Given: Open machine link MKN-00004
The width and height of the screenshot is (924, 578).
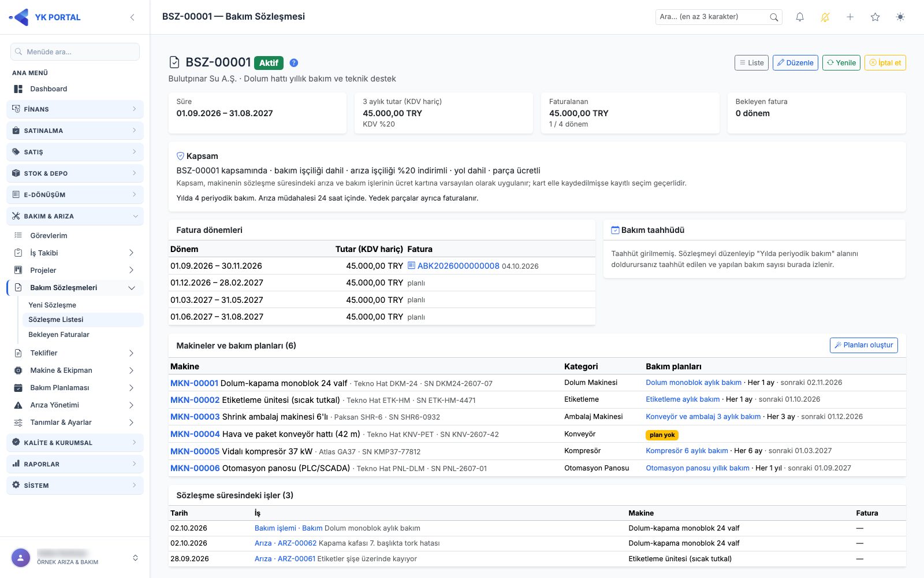Looking at the screenshot, I should [x=195, y=434].
